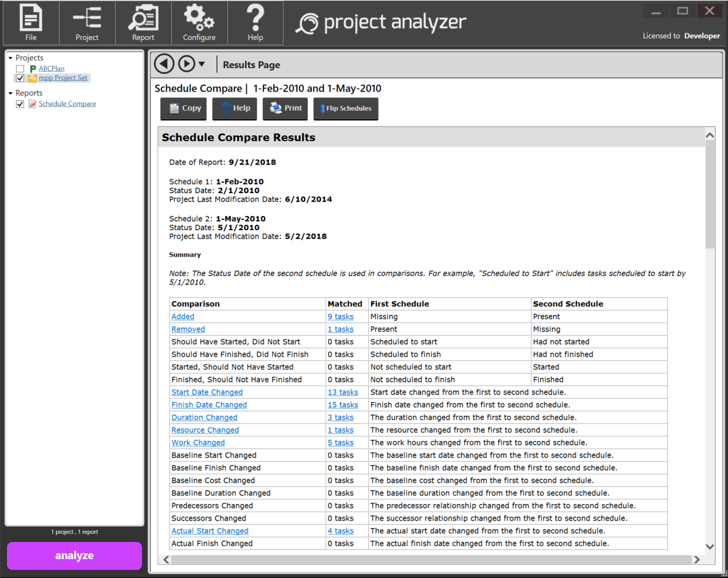Enable the ABCPlan project checkbox
This screenshot has height=578, width=728.
[20, 69]
